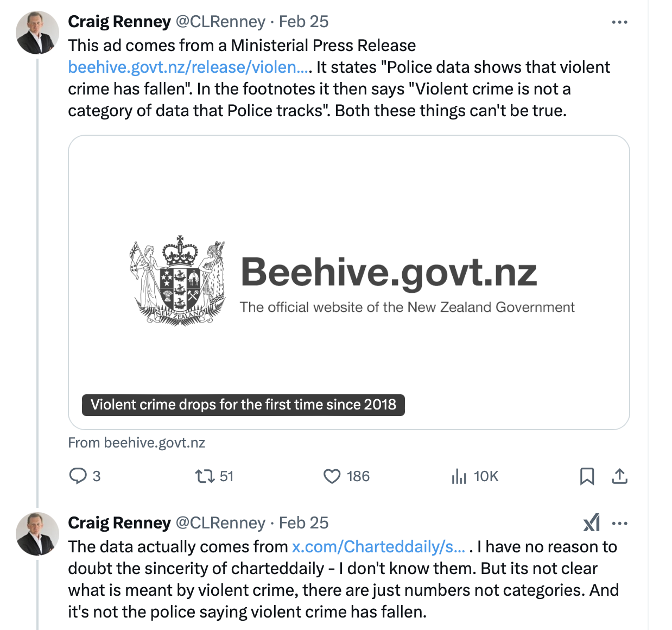Open the beehive.govt.nz release link

point(189,67)
